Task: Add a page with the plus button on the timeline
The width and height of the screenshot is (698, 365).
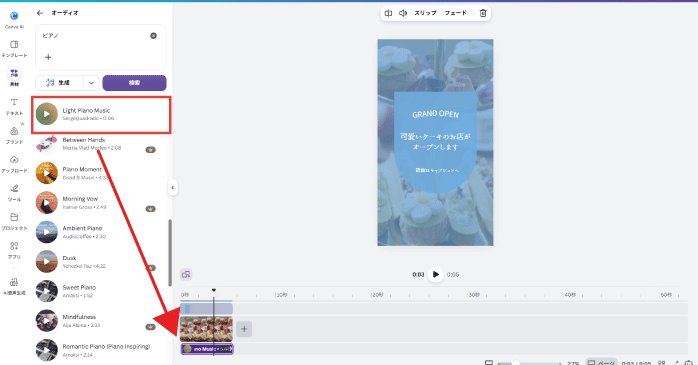Action: (244, 329)
